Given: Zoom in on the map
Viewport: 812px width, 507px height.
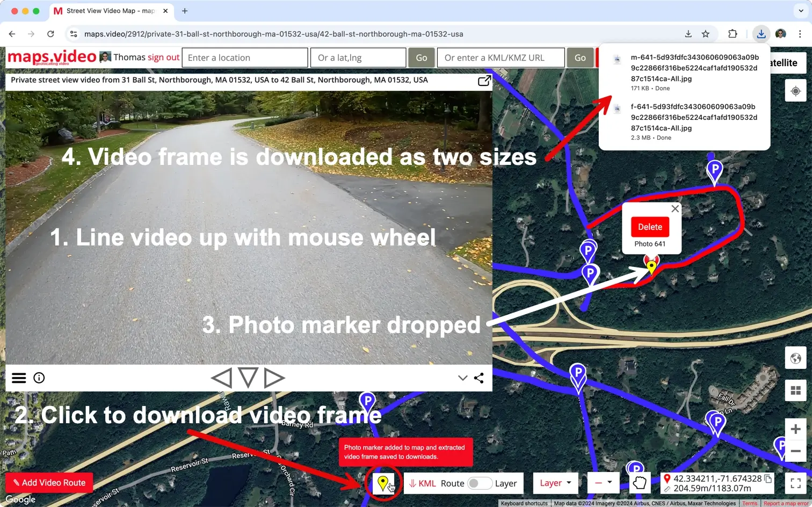Looking at the screenshot, I should click(795, 429).
